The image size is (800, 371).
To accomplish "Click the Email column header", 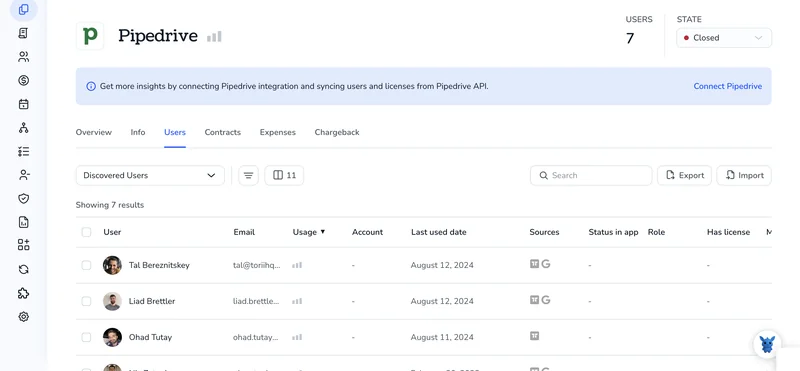I will pos(244,232).
